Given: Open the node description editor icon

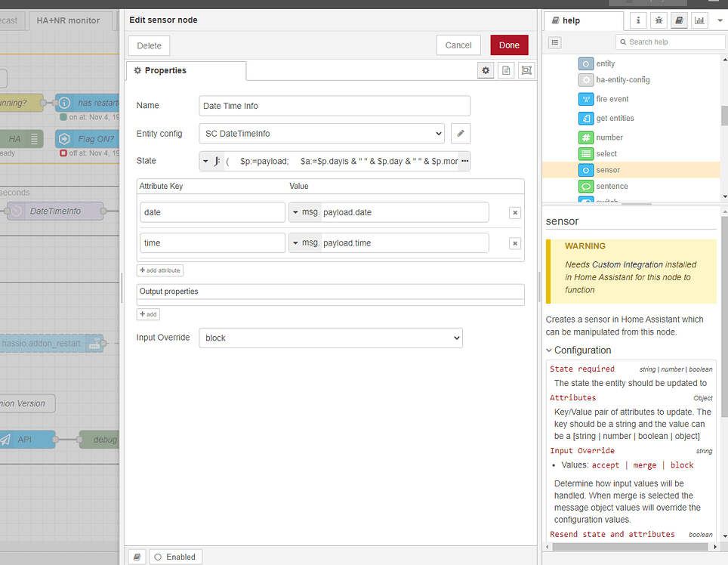Looking at the screenshot, I should click(504, 69).
